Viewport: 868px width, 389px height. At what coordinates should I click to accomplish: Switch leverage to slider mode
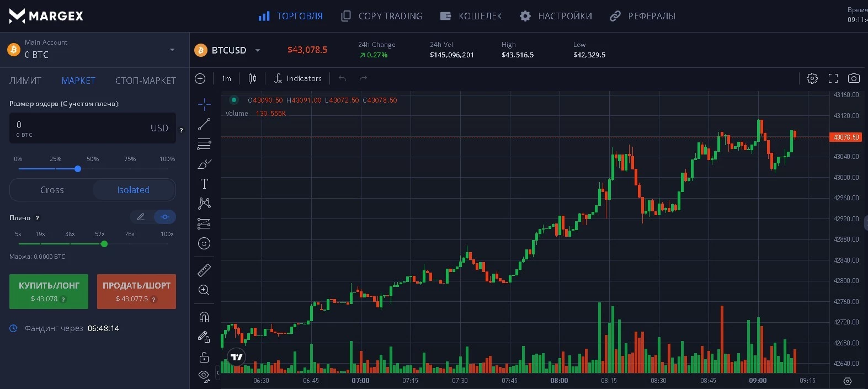[165, 217]
